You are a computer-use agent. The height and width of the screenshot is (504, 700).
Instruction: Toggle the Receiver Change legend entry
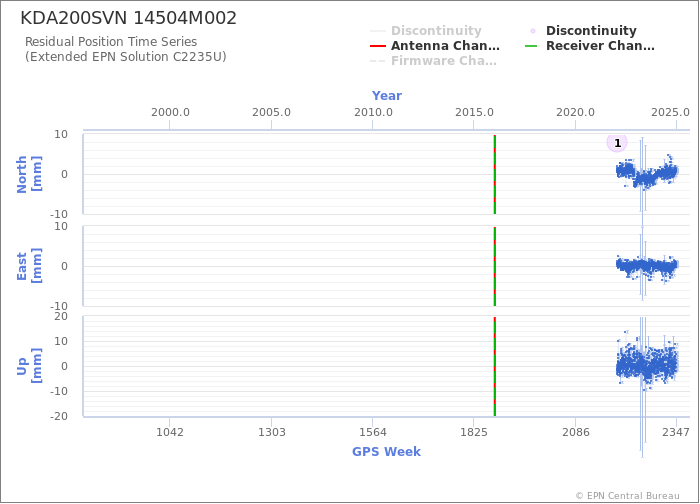pos(590,46)
